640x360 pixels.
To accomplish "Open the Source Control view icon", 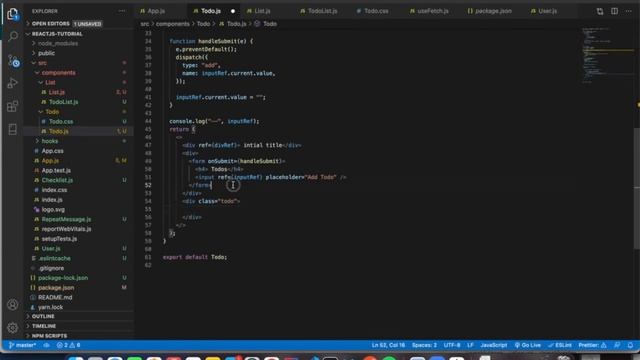I will (x=13, y=61).
